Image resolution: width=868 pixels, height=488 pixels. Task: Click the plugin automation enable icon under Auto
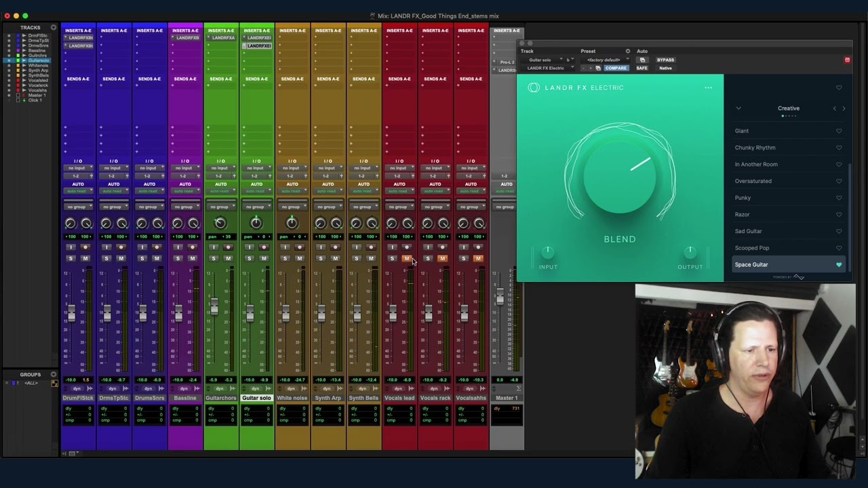[642, 60]
